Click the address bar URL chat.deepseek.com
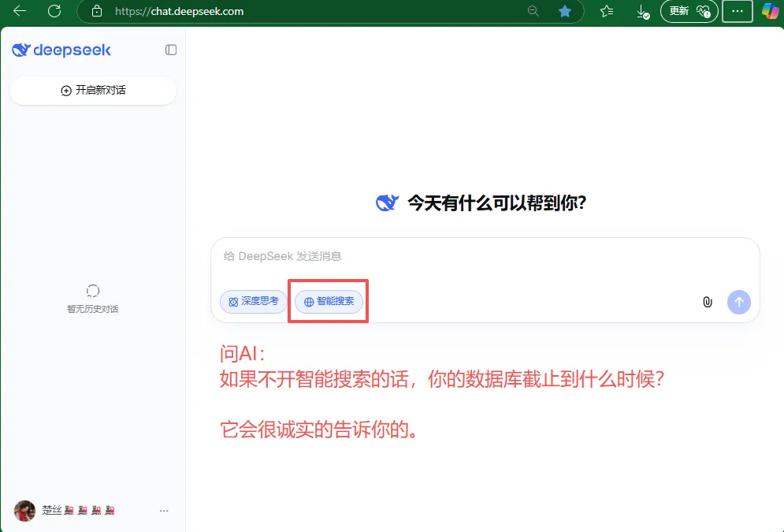The image size is (784, 532). (x=179, y=11)
